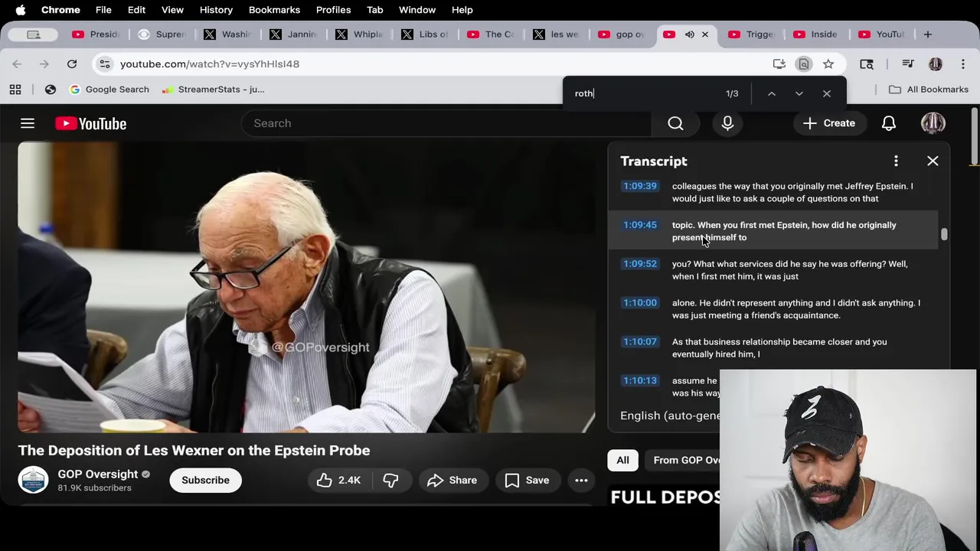Open the YouTube guide hamburger menu
The image size is (980, 551).
[28, 123]
